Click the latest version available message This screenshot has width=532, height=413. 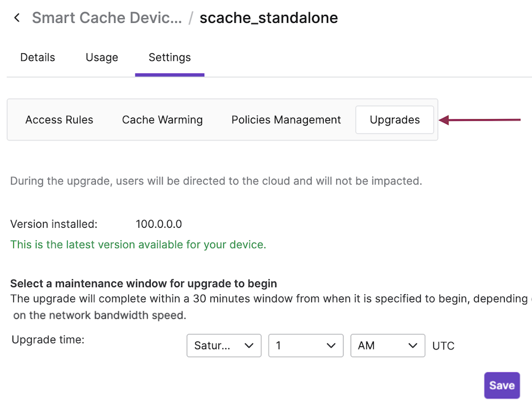138,244
